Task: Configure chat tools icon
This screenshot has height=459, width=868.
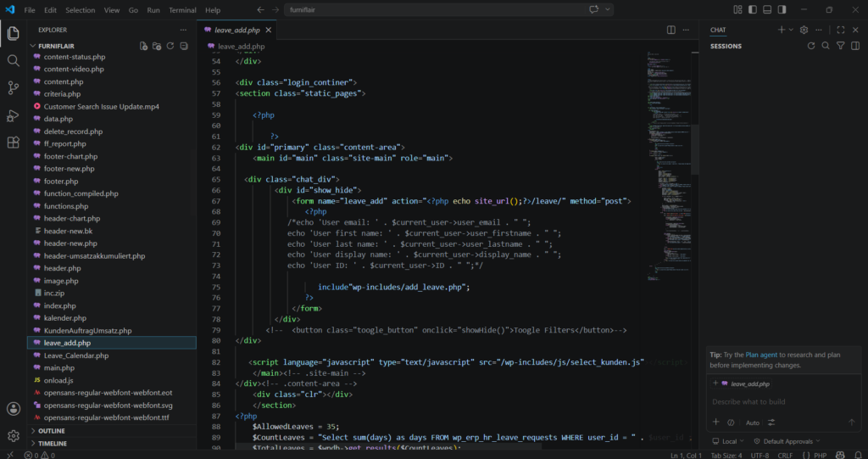Action: [771, 423]
